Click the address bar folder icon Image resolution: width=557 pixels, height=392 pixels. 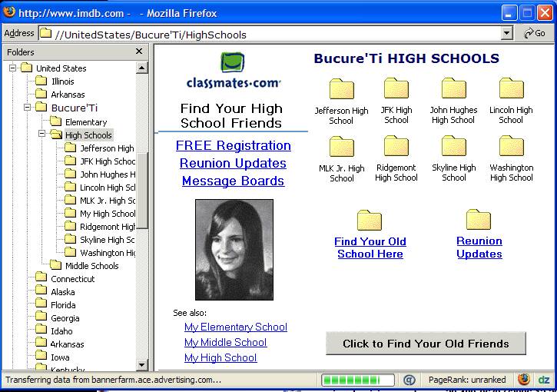click(45, 33)
